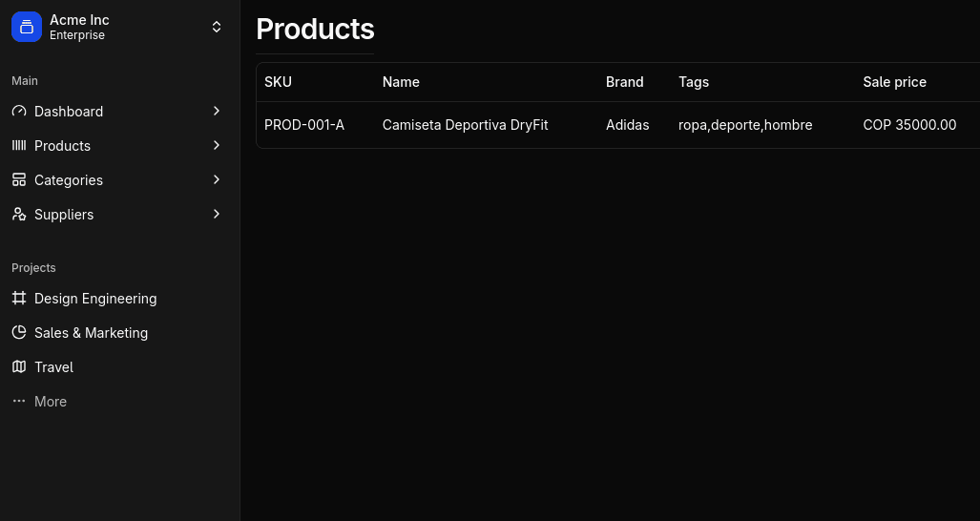Viewport: 980px width, 521px height.
Task: Click the Suppliers user icon
Action: [x=19, y=215]
